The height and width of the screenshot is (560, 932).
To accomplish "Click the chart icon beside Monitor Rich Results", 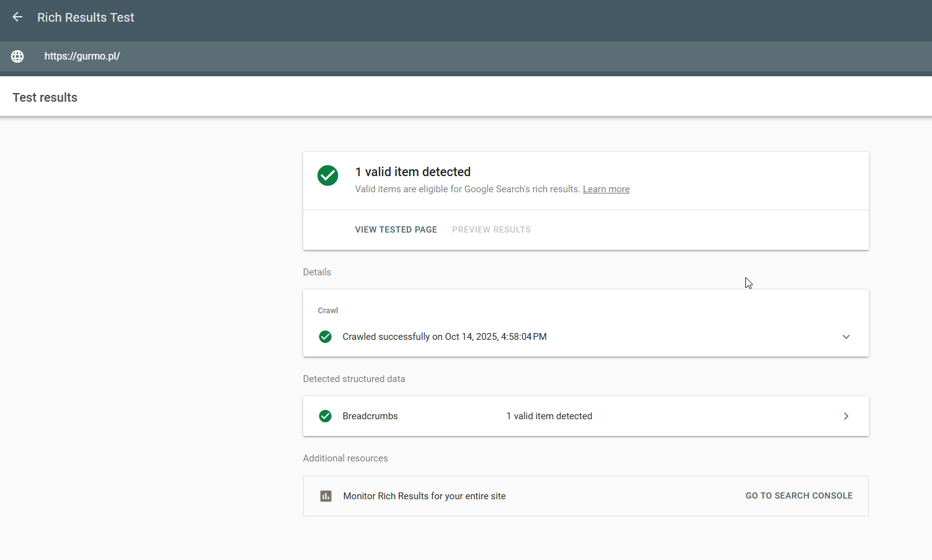I will tap(326, 496).
